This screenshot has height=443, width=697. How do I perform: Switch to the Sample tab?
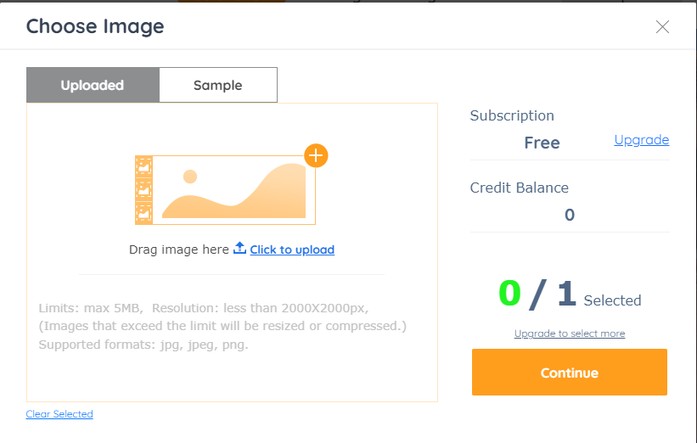pyautogui.click(x=218, y=85)
